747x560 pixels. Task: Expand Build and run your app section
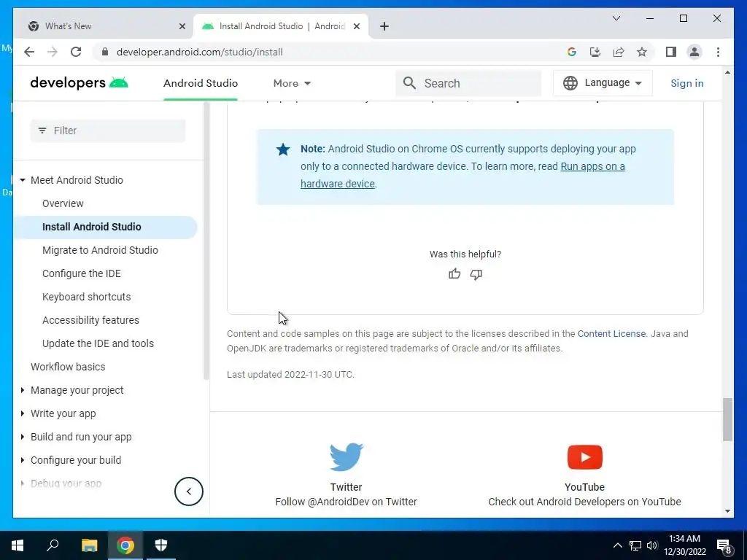tap(23, 437)
